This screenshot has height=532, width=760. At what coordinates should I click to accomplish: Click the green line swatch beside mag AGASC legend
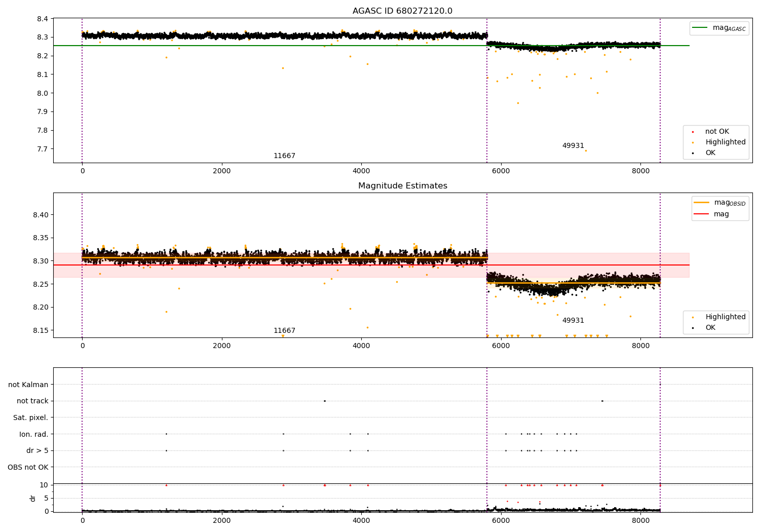pos(700,28)
